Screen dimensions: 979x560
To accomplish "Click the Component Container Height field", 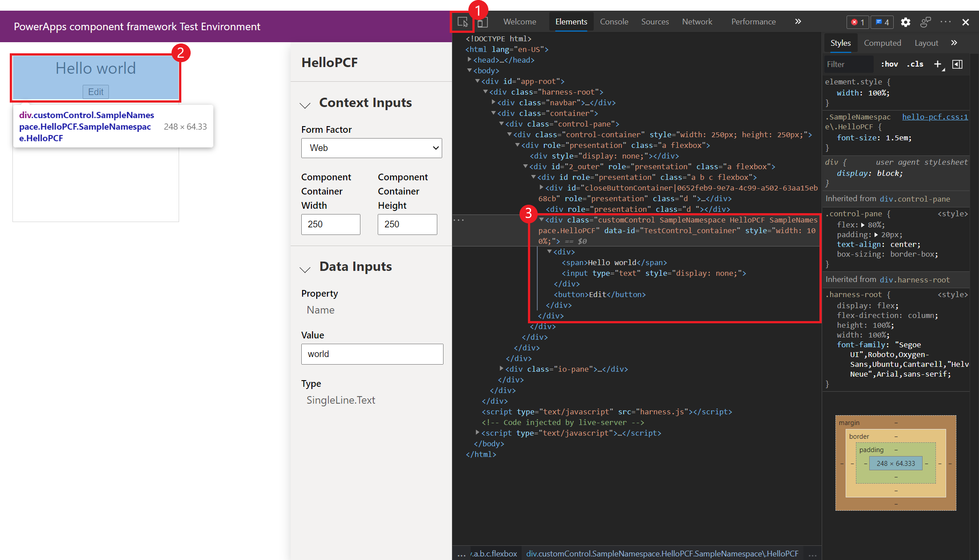I will [407, 224].
